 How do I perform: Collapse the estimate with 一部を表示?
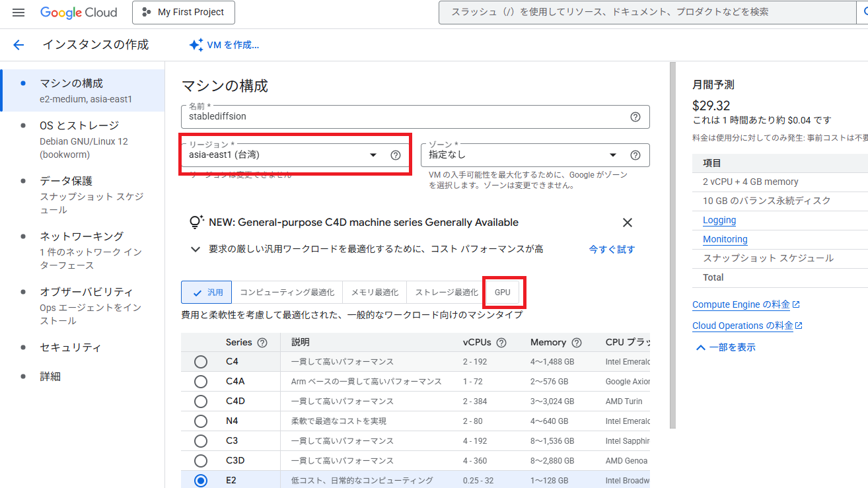tap(725, 347)
